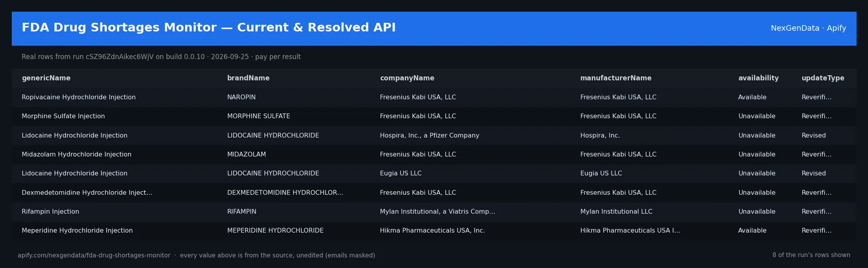This screenshot has height=268, width=868.
Task: Click 'Unavailable' in the Hospira row
Action: [x=757, y=135]
